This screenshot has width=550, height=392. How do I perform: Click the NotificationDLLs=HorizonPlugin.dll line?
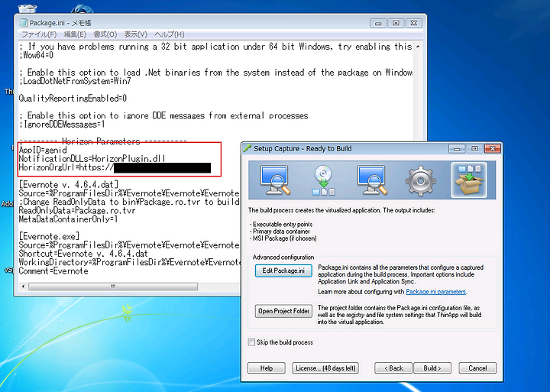[x=92, y=159]
